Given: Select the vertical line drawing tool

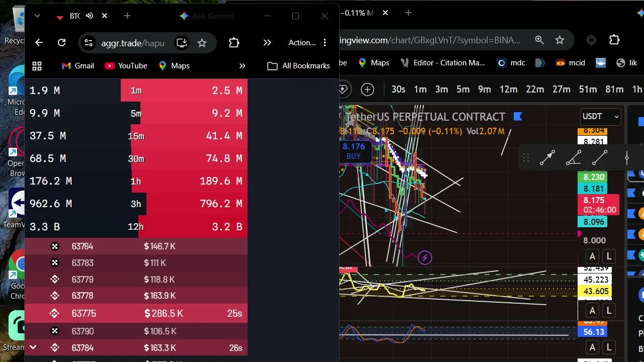Looking at the screenshot, I should [x=626, y=158].
